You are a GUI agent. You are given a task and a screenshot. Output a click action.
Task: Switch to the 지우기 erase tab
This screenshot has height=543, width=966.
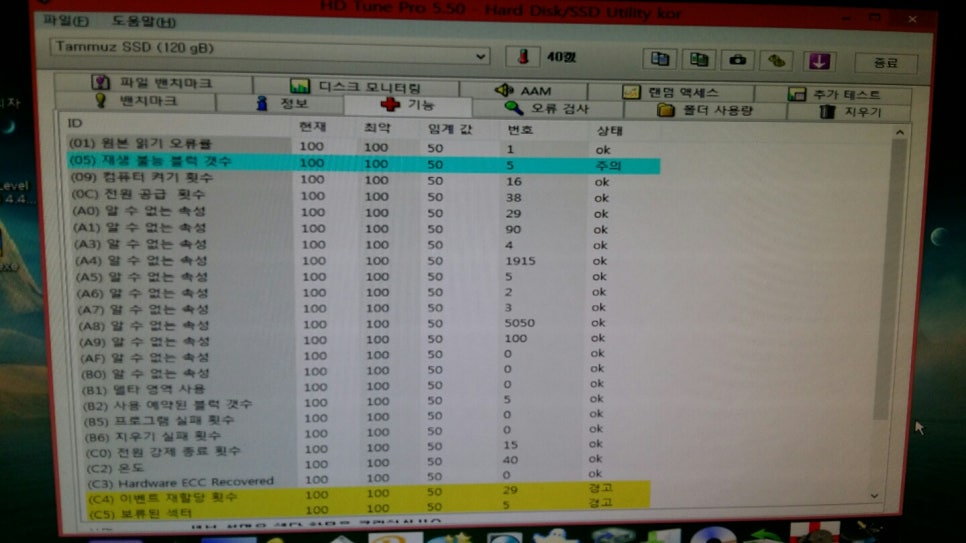[x=850, y=112]
